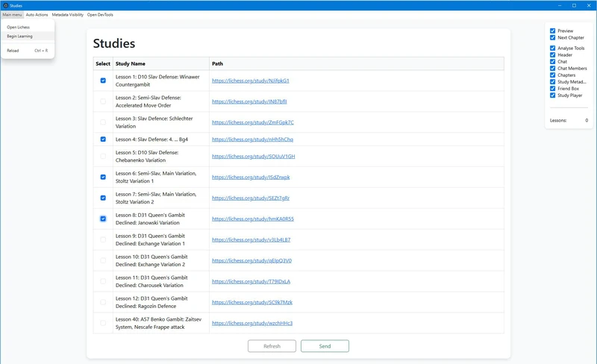The width and height of the screenshot is (597, 364).
Task: Toggle the Next Chapter checkbox
Action: [552, 37]
